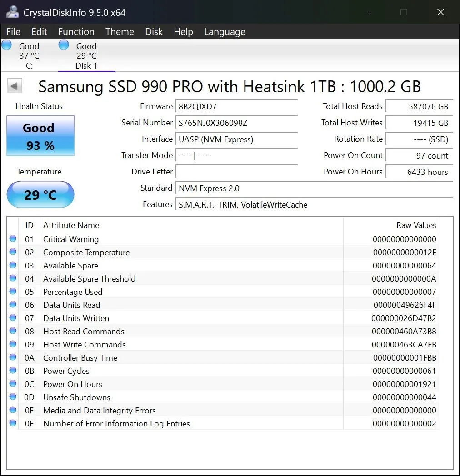Click the Firmware field 8B2QJXD7
The image size is (460, 476).
236,107
